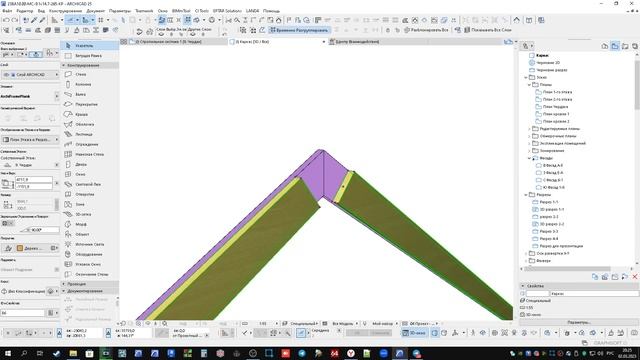Select the Навесная Стена curtain wall tool
Image resolution: width=640 pixels, height=360 pixels.
[90, 154]
